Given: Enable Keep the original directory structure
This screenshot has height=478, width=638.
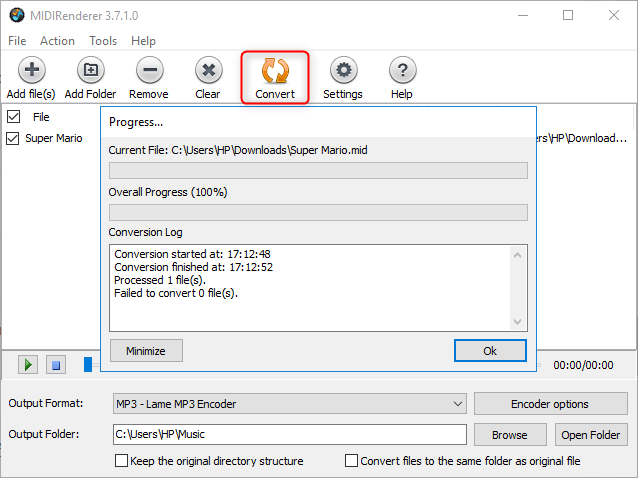Looking at the screenshot, I should click(x=122, y=461).
